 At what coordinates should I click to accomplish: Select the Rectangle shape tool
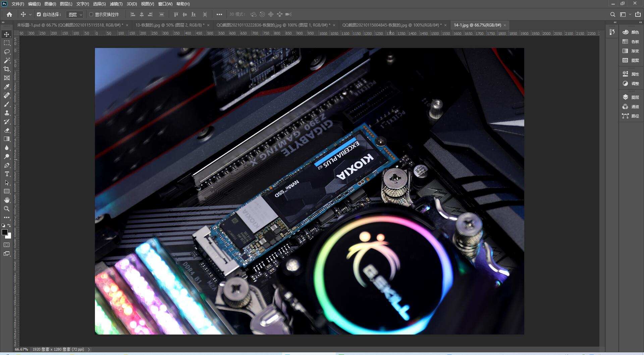[x=7, y=191]
